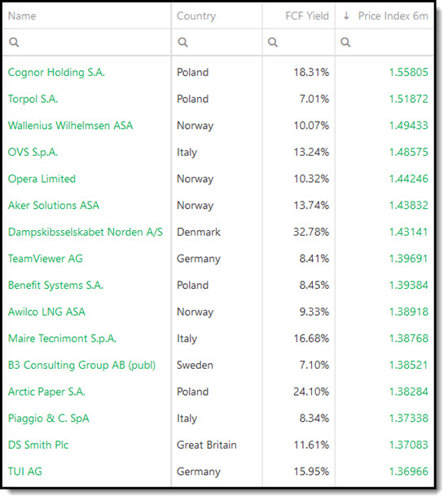
Task: Open the TUI AG company link
Action: 25,472
